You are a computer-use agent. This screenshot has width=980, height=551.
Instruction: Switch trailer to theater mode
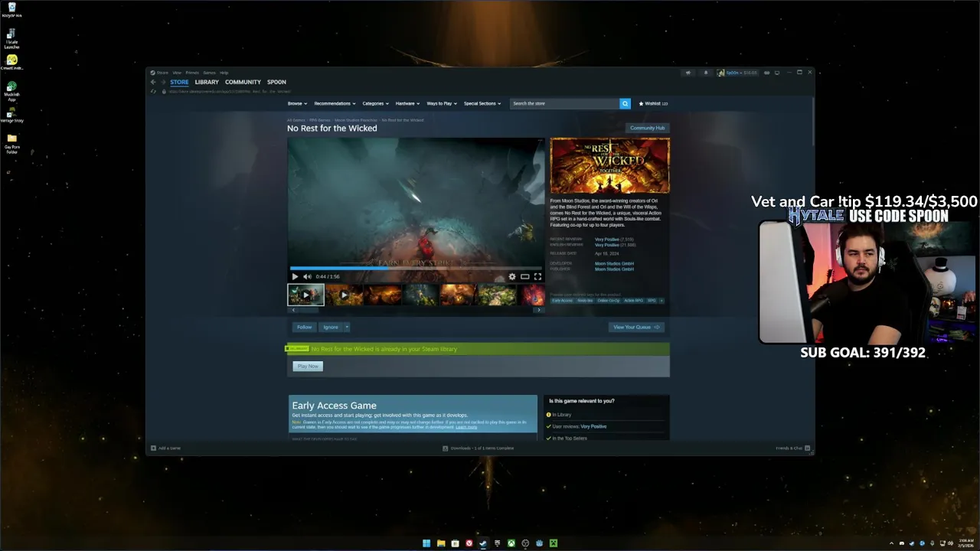point(524,276)
